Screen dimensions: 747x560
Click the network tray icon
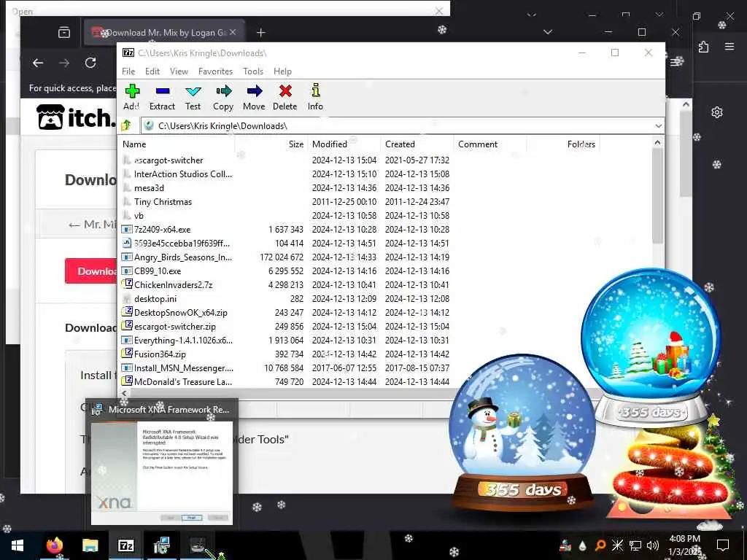635,545
